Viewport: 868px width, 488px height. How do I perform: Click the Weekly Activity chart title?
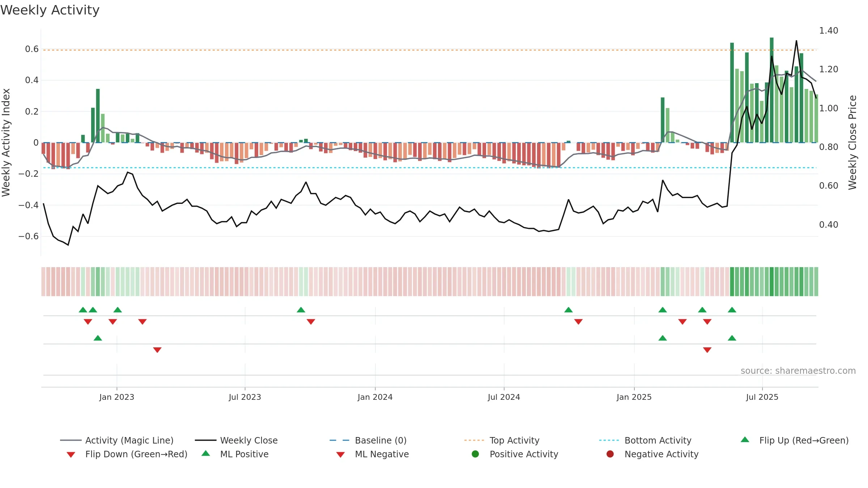click(x=50, y=10)
